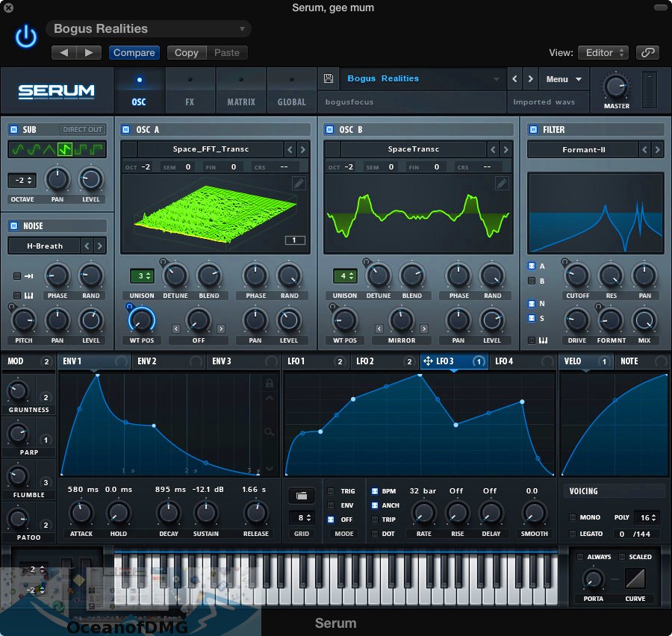Open the OSC B wavetable edit pencil

[x=502, y=184]
